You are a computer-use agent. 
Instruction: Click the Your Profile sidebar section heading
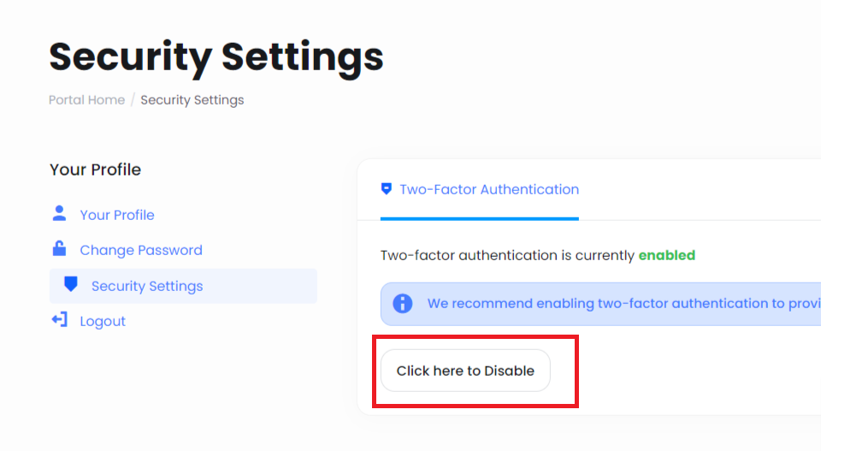[x=95, y=169]
